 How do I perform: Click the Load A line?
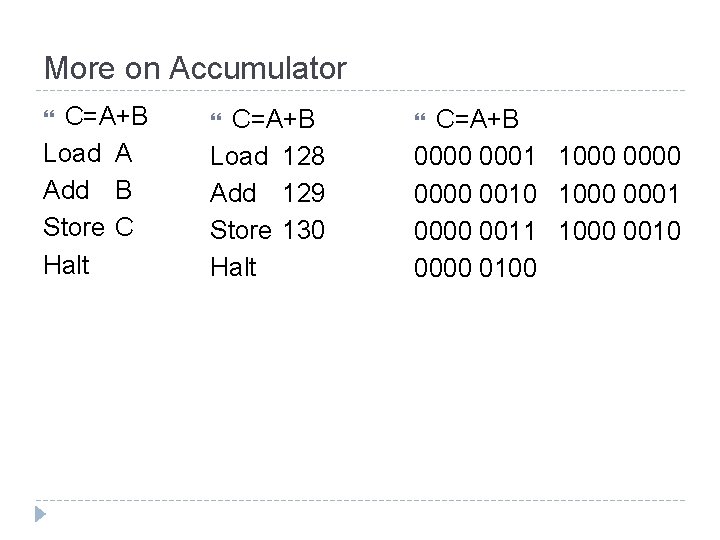pyautogui.click(x=88, y=153)
